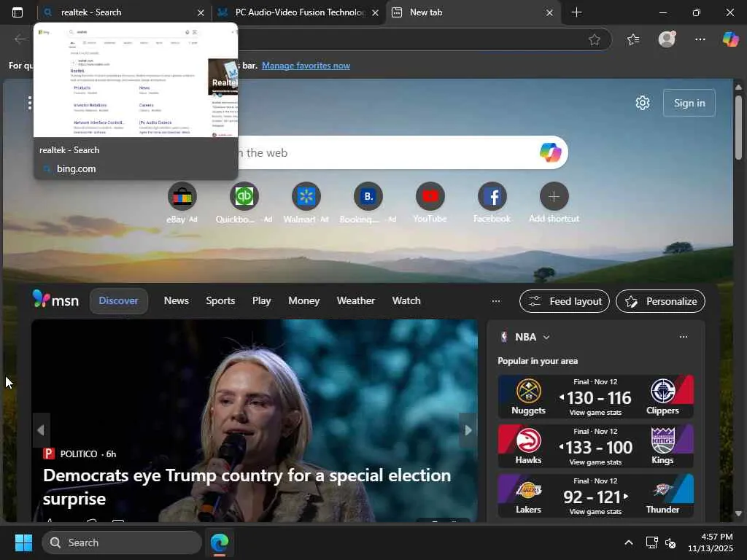This screenshot has height=560, width=747.
Task: Switch to PC Audio-Video Fusion Technology tab
Action: 298,12
